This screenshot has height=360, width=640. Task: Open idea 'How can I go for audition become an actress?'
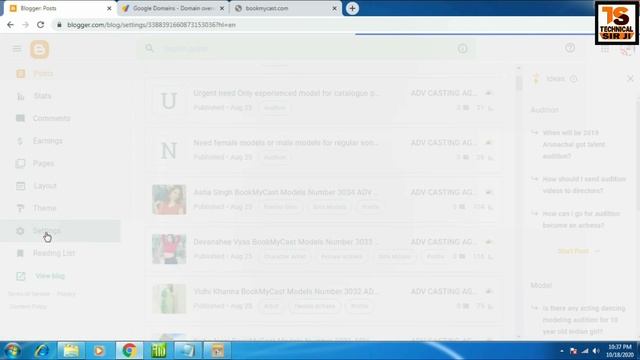tap(581, 220)
